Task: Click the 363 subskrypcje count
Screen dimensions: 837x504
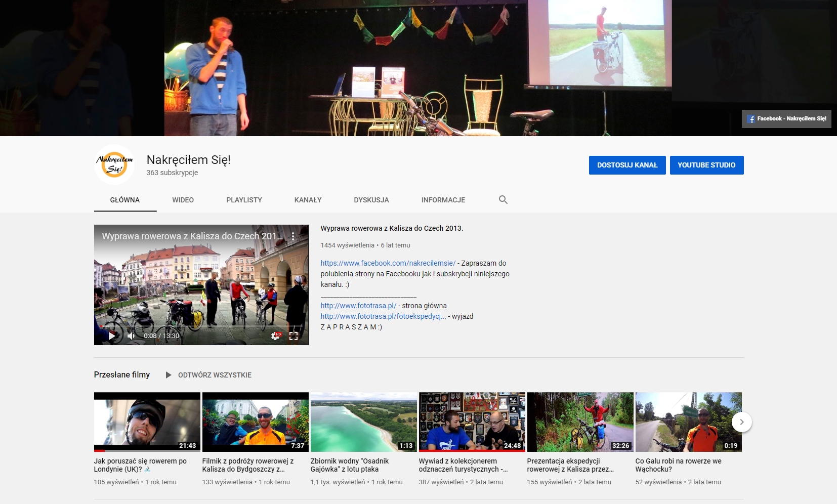Action: point(172,173)
